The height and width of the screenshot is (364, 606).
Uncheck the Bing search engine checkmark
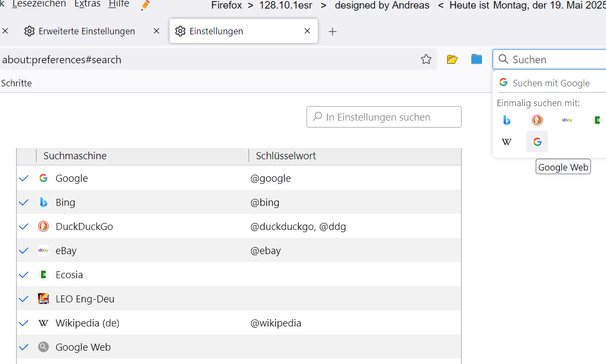24,202
